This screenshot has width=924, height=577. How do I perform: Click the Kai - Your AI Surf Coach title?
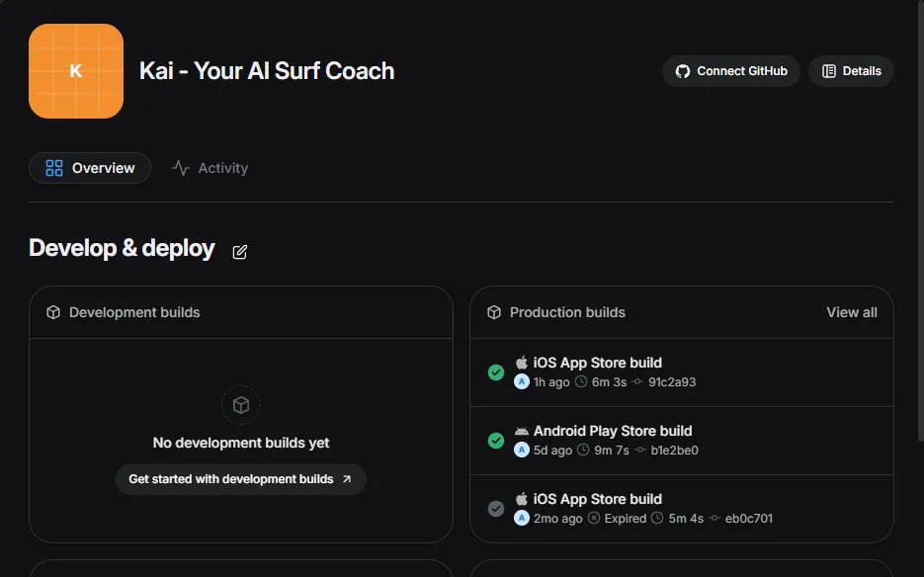pos(267,71)
